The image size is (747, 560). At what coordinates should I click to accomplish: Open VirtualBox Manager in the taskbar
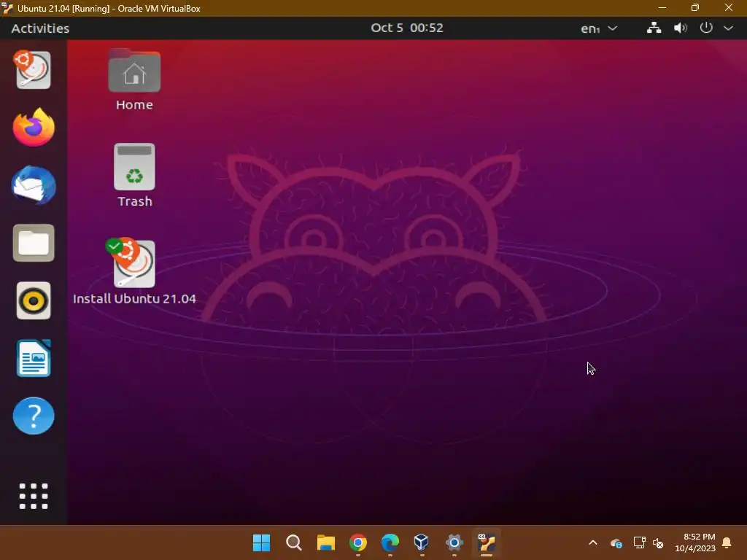point(422,542)
